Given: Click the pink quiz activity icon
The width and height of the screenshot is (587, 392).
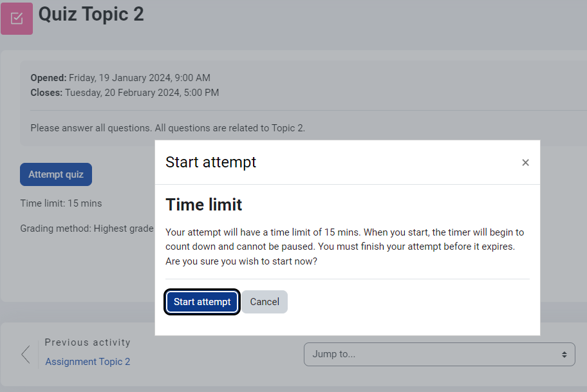Looking at the screenshot, I should [x=17, y=18].
